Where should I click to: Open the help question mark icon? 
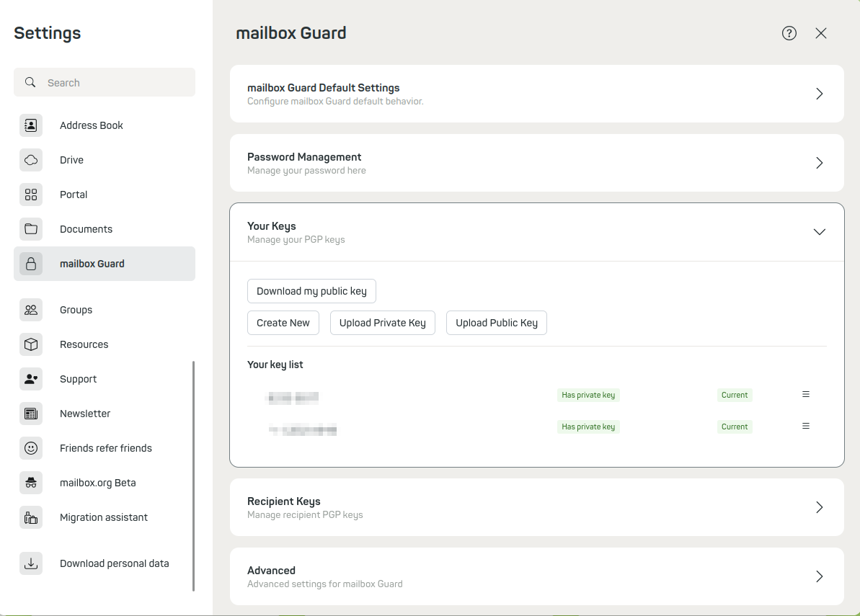pos(789,33)
